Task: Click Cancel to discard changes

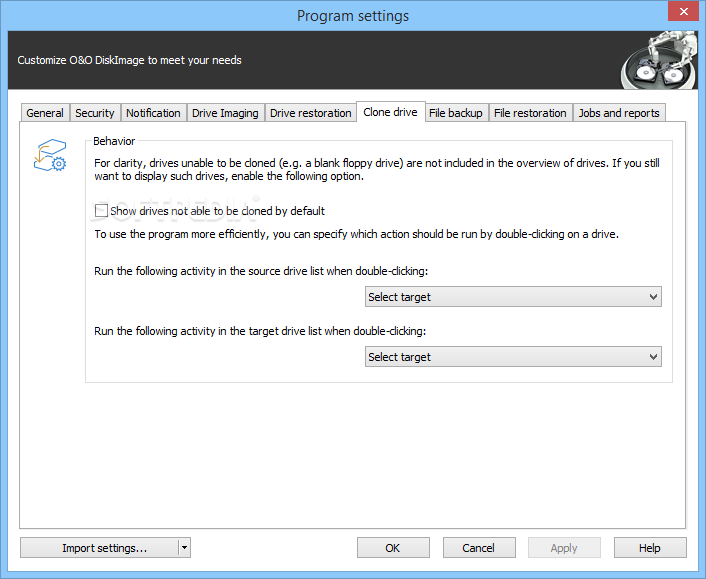Action: [479, 548]
